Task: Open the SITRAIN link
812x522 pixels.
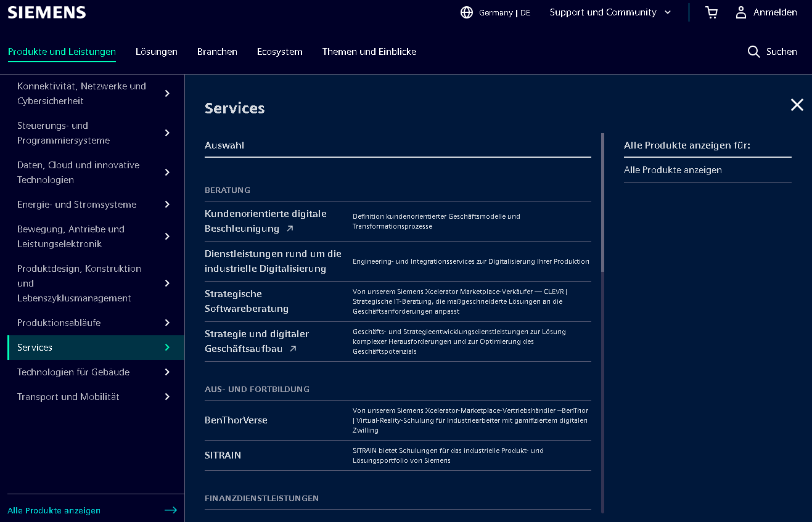Action: point(223,455)
